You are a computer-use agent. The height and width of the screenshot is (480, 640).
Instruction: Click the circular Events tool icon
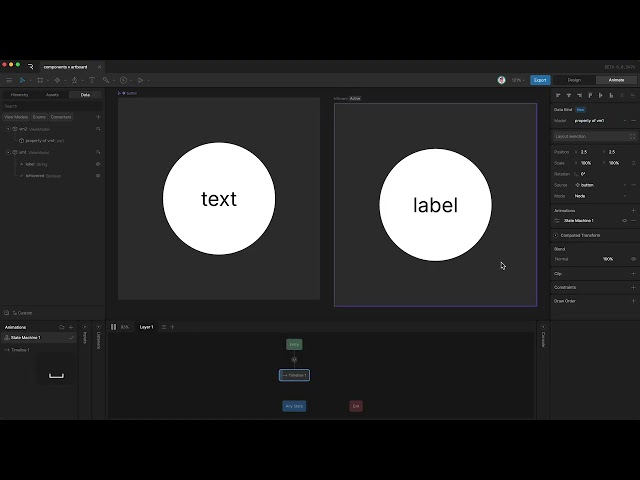coord(124,80)
